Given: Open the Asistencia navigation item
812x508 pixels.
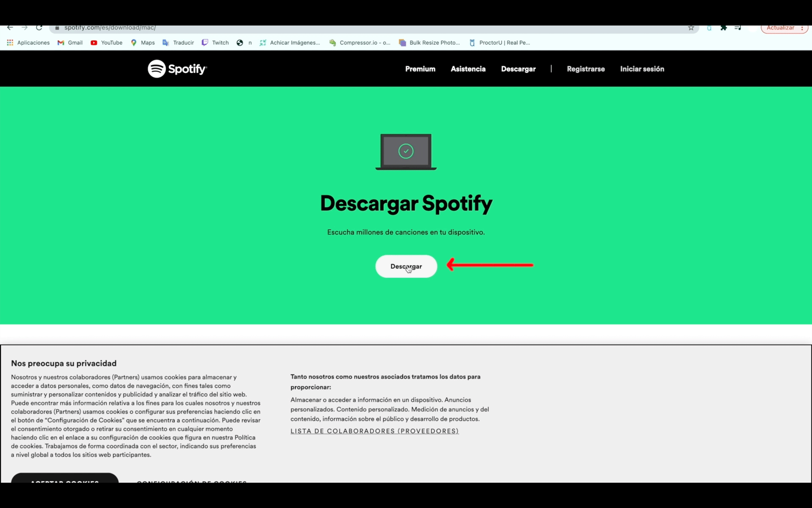Looking at the screenshot, I should point(468,69).
